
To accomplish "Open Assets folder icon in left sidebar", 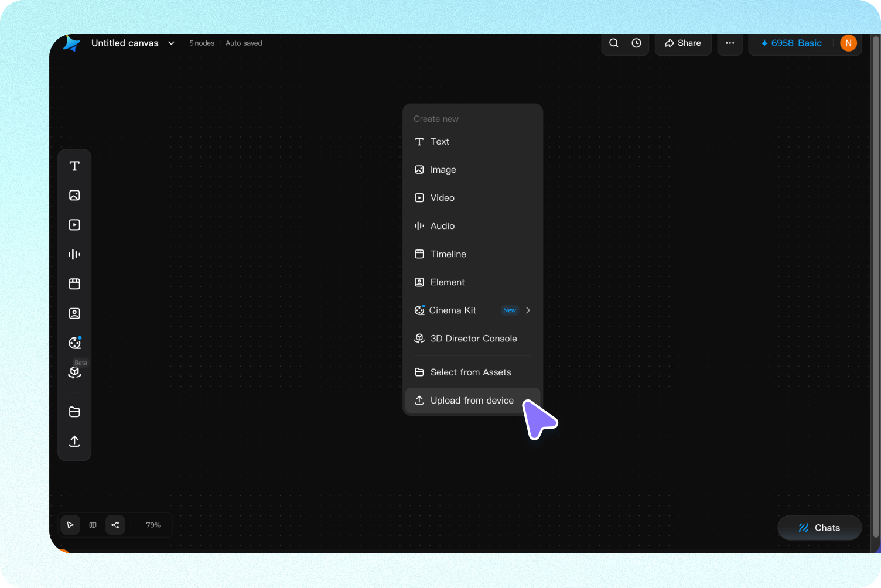I will click(x=74, y=412).
